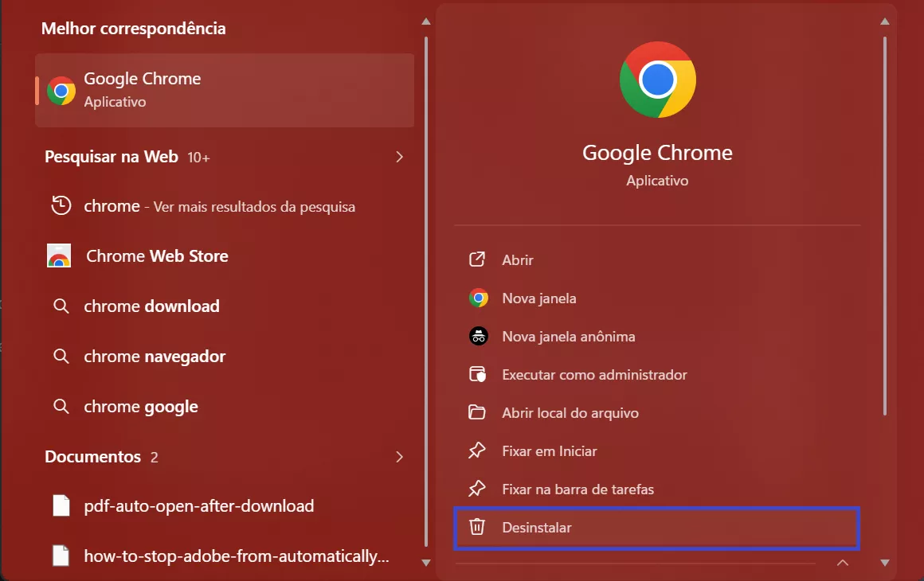Viewport: 924px width, 581px height.
Task: Search for chrome download suggestion
Action: pos(151,306)
